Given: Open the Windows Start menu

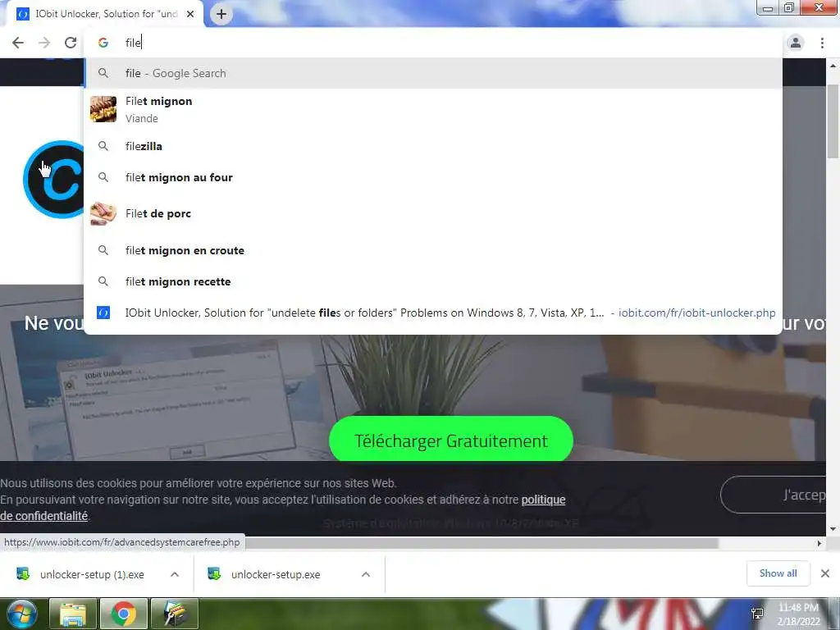Looking at the screenshot, I should [21, 614].
